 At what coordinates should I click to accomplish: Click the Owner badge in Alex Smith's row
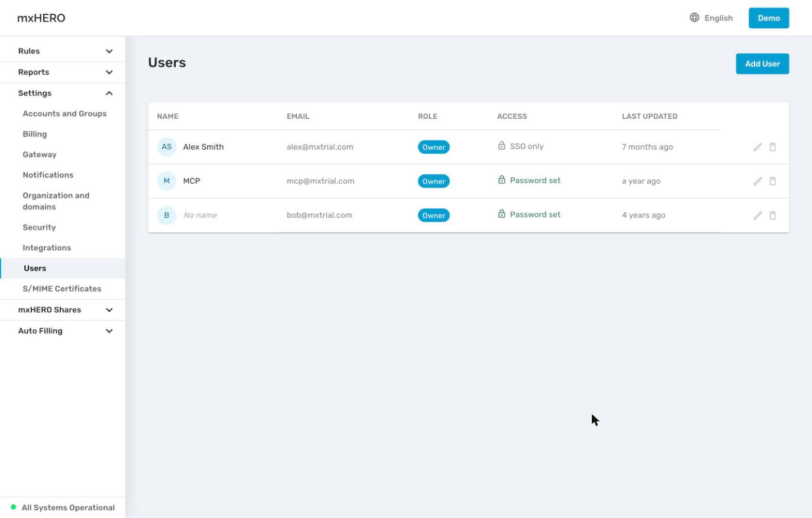click(434, 147)
